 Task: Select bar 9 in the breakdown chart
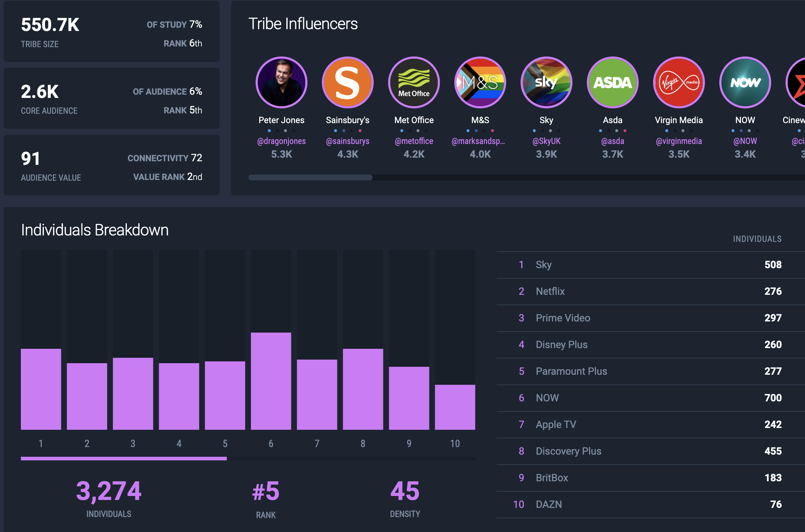409,398
